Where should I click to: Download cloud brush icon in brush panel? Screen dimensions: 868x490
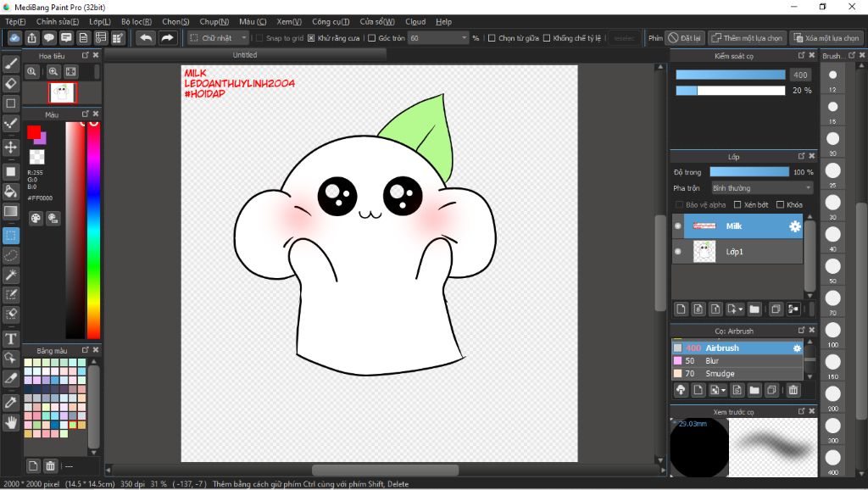[x=681, y=390]
